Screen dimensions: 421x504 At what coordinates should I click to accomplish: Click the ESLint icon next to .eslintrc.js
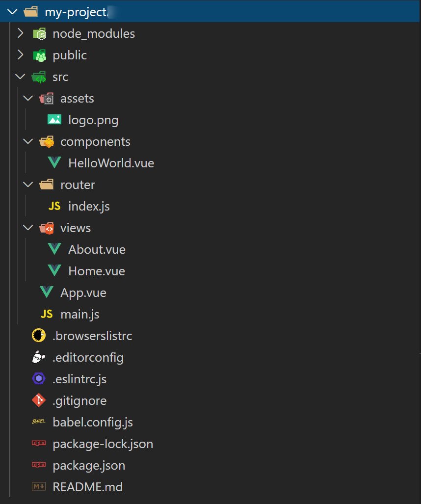click(x=39, y=379)
